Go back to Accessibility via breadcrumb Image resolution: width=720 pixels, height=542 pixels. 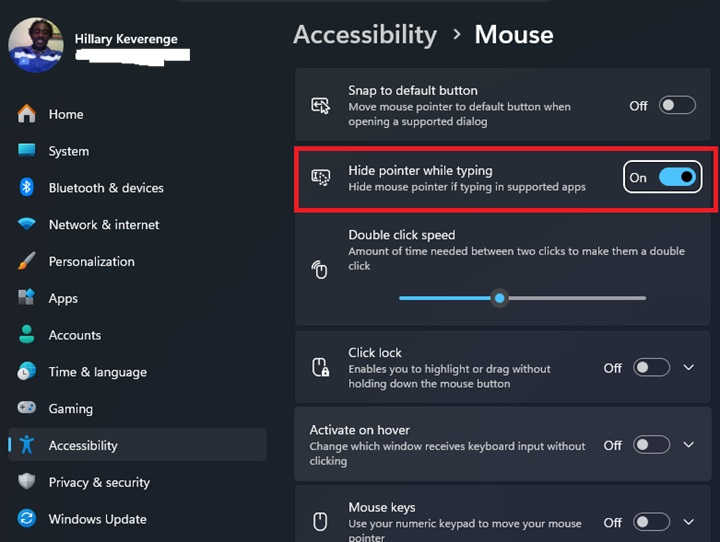coord(365,35)
